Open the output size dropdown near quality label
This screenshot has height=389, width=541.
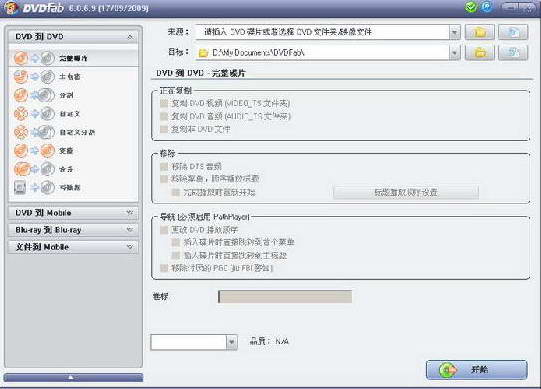232,342
